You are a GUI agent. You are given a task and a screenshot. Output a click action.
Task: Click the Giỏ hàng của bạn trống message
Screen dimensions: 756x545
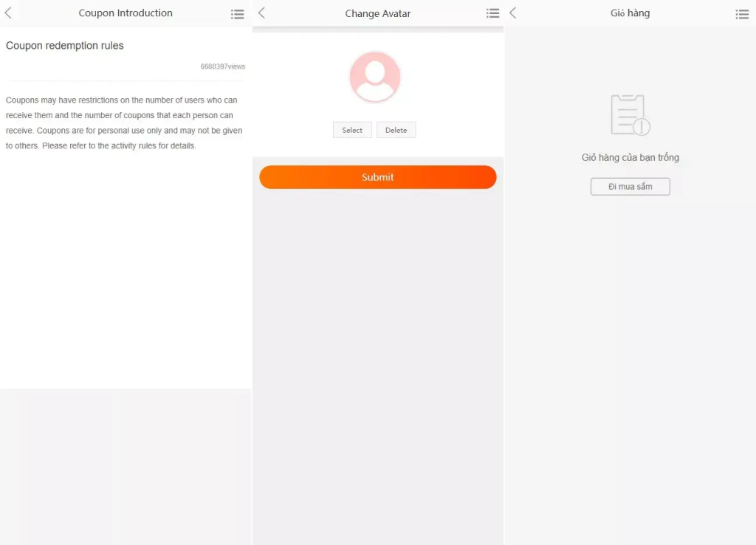(630, 157)
